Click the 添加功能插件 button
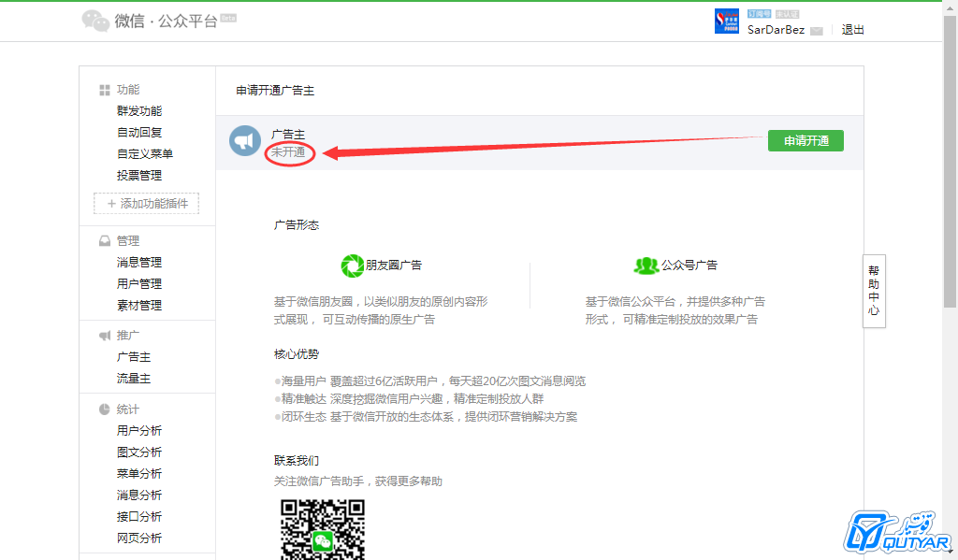 click(x=147, y=204)
